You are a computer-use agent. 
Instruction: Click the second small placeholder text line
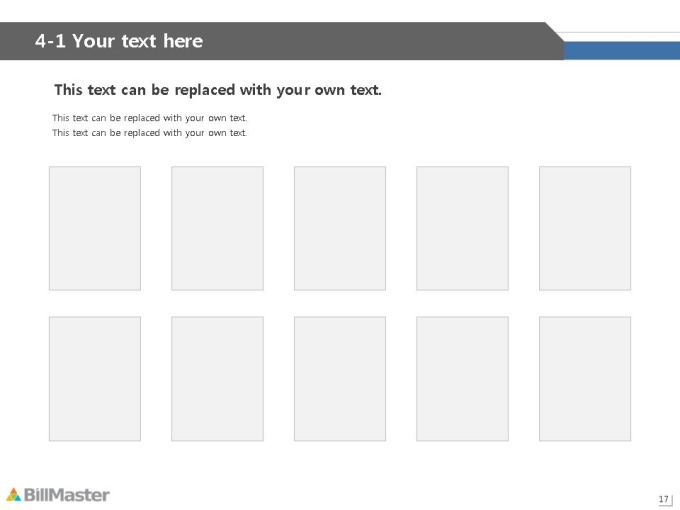pos(150,133)
